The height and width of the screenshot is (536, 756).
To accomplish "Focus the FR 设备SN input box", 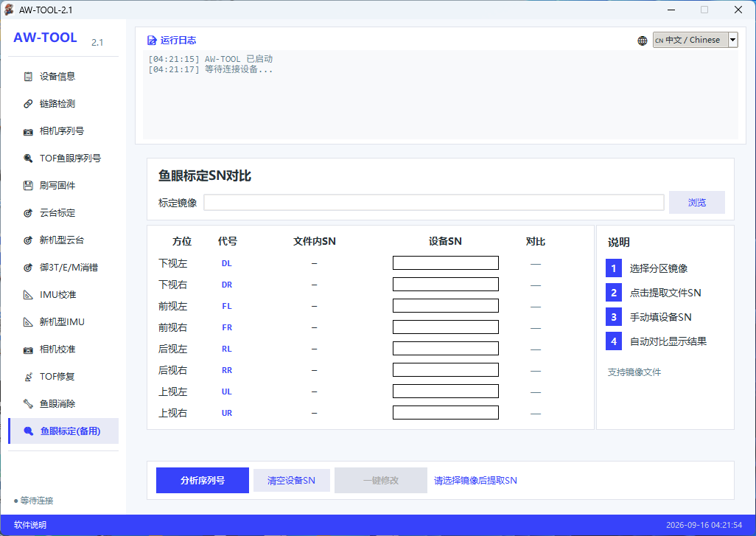I will coord(446,327).
